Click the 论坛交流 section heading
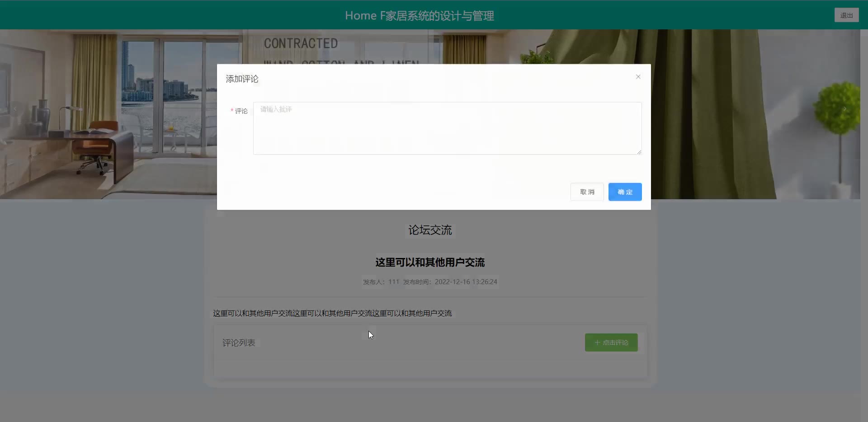Image resolution: width=868 pixels, height=422 pixels. pyautogui.click(x=430, y=230)
